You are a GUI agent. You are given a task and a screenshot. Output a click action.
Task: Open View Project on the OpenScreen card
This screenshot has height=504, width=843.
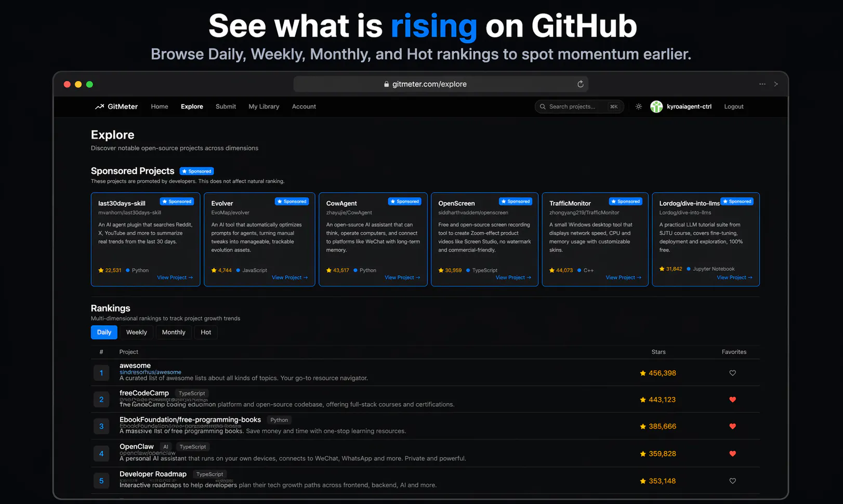513,277
